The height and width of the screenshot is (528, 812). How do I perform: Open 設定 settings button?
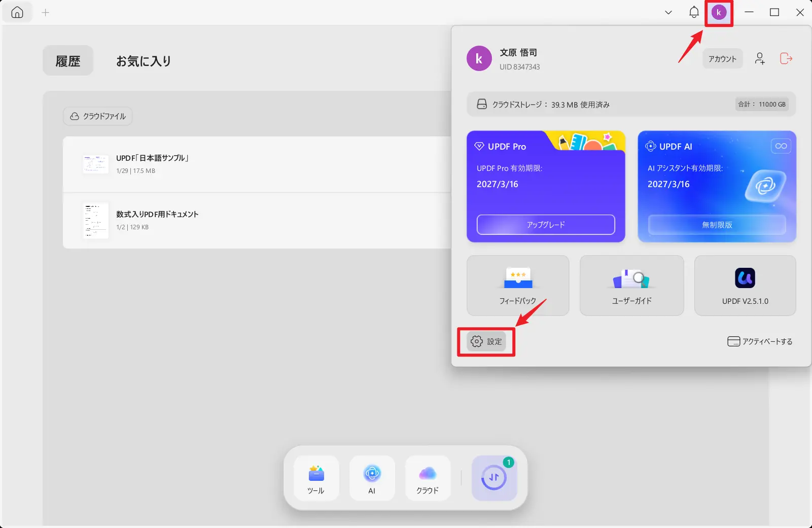[486, 342]
